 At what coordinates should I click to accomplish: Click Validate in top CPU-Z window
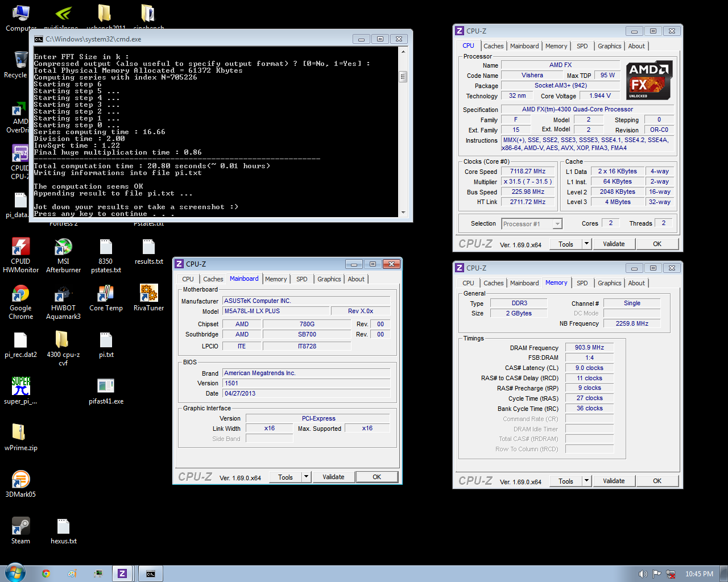click(x=614, y=244)
